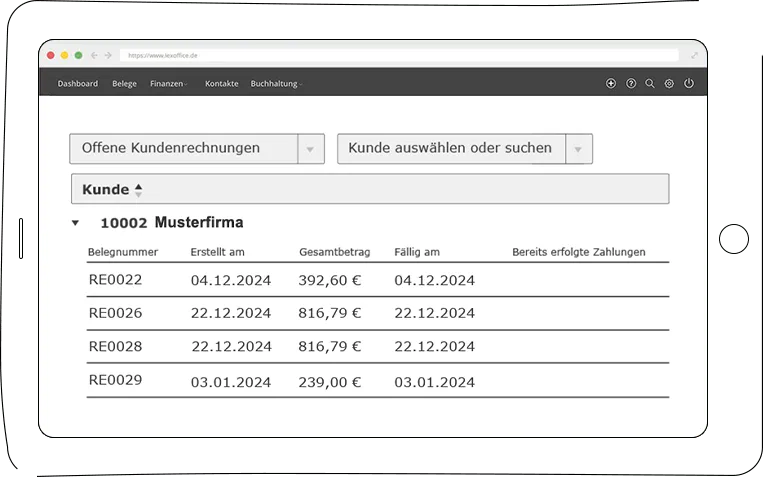This screenshot has height=477, width=763.
Task: Collapse the 10002 Musterfirma group triangle
Action: tap(75, 223)
